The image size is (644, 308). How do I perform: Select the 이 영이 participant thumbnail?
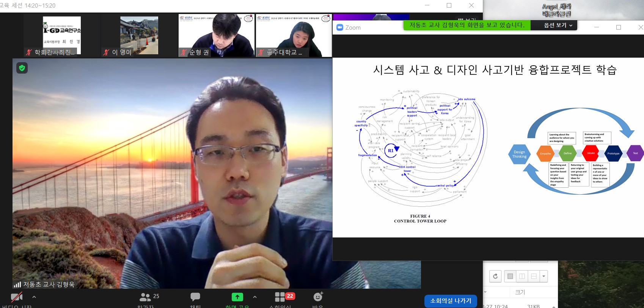(x=139, y=35)
